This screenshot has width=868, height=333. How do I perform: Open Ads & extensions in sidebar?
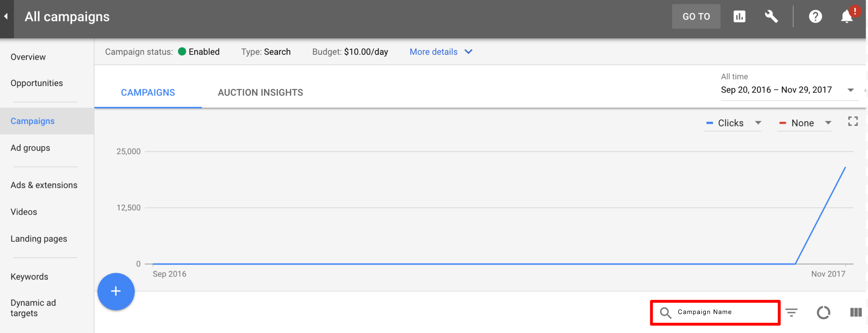(44, 185)
